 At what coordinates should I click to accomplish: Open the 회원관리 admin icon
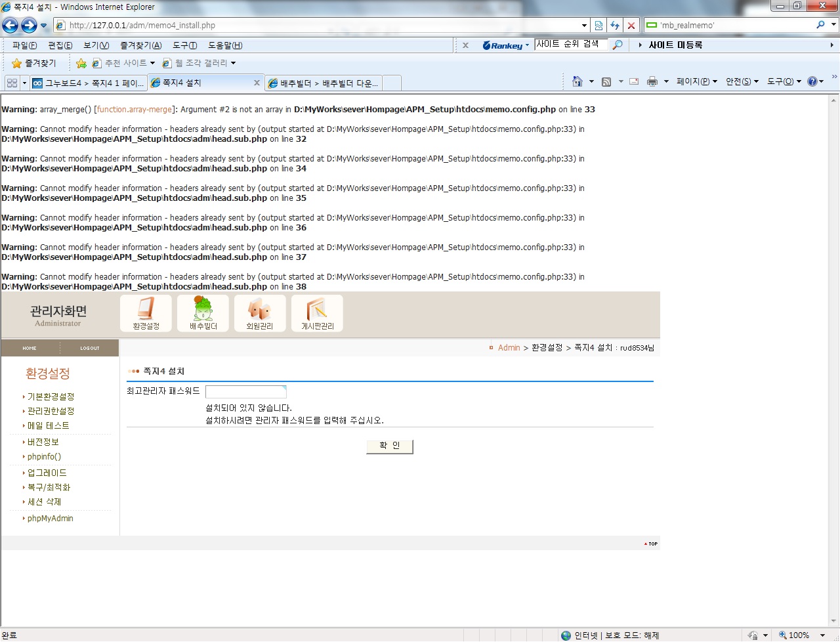coord(260,313)
